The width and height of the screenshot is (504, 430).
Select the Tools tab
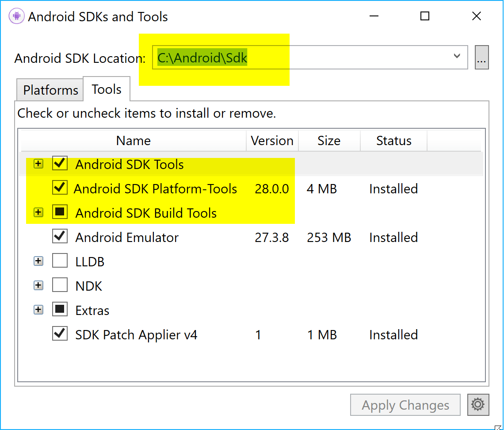(x=106, y=89)
